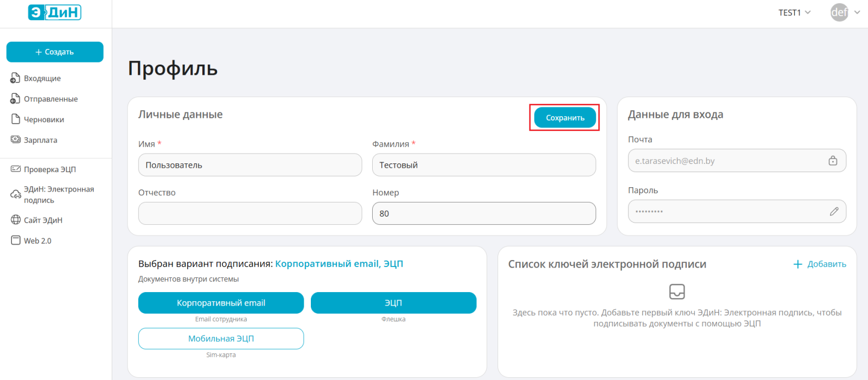Open ЭДиН: Электронная подпись sidebar item
Viewport: 868px width, 380px height.
59,194
